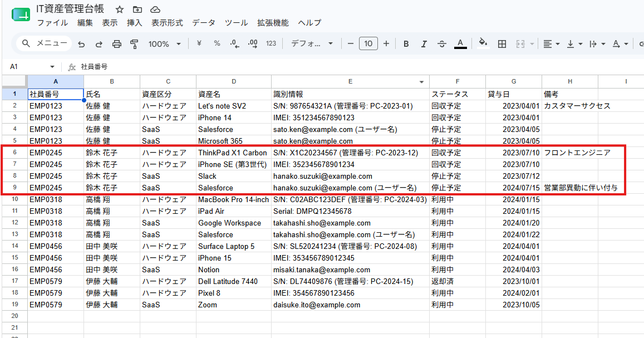644x338 pixels.
Task: Open the text color picker
Action: pos(460,43)
